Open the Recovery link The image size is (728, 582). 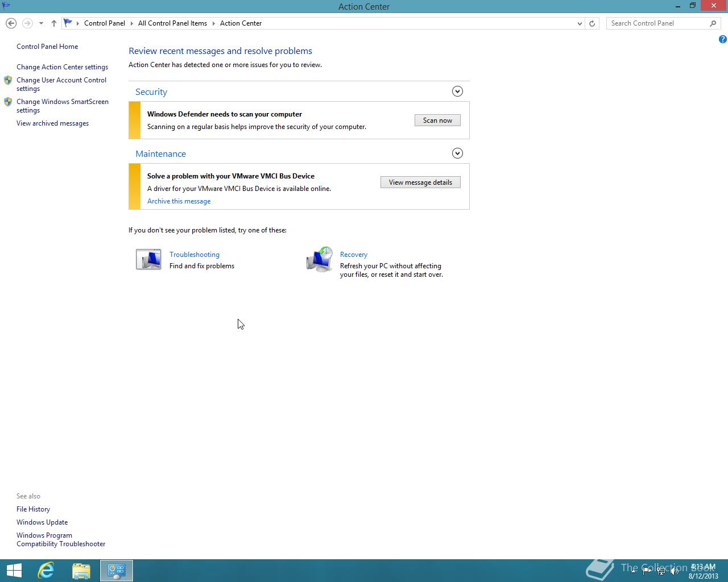(354, 255)
